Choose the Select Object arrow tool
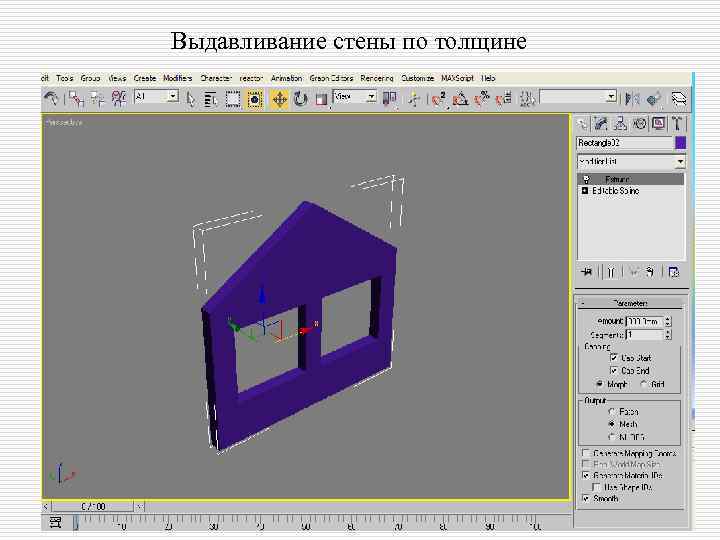The image size is (720, 540). click(x=190, y=99)
